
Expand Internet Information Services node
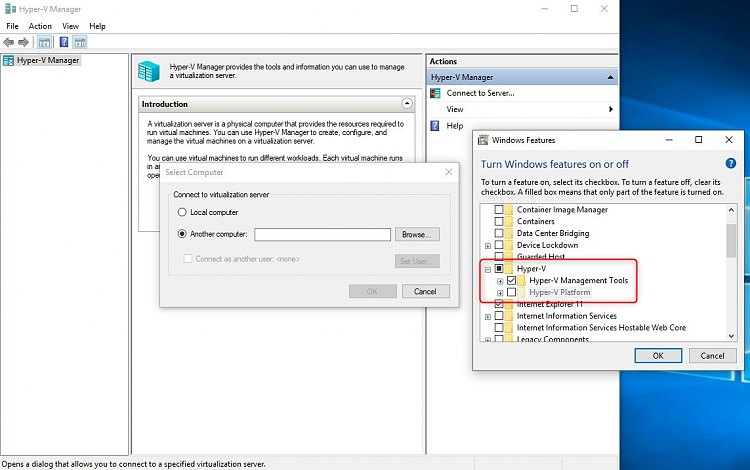pyautogui.click(x=487, y=317)
